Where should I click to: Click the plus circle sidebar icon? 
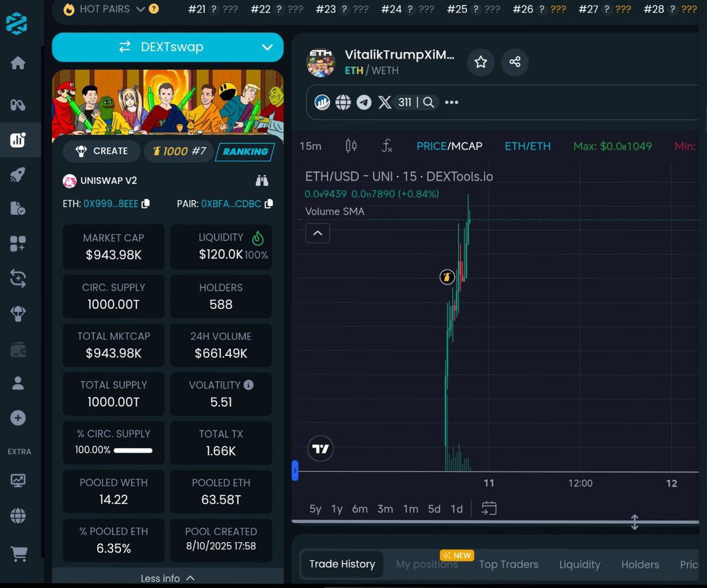tap(18, 418)
